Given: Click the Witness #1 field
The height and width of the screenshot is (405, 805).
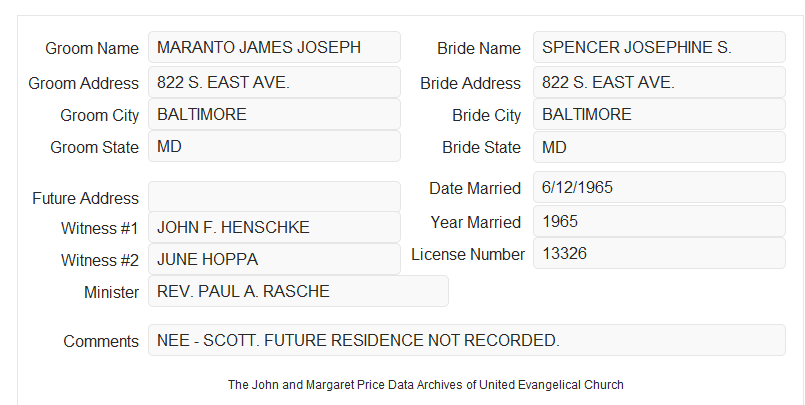Looking at the screenshot, I should click(x=274, y=227).
